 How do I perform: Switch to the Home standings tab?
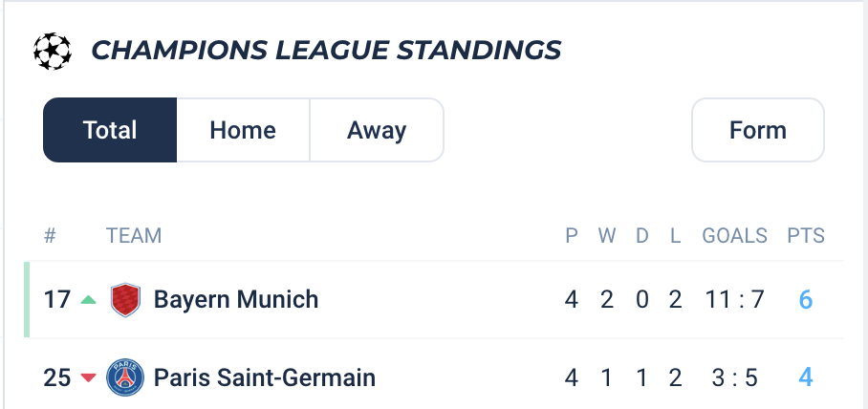pos(243,130)
